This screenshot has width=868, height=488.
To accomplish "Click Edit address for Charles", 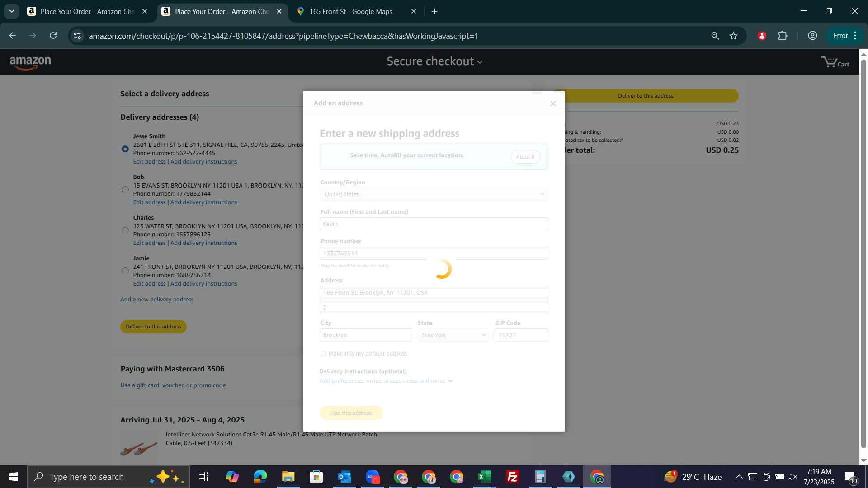I will click(149, 243).
